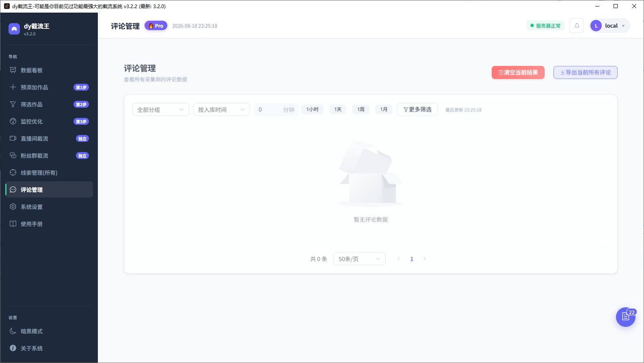Apply the 1周 time filter
Viewport: 644px width, 363px height.
pyautogui.click(x=361, y=109)
